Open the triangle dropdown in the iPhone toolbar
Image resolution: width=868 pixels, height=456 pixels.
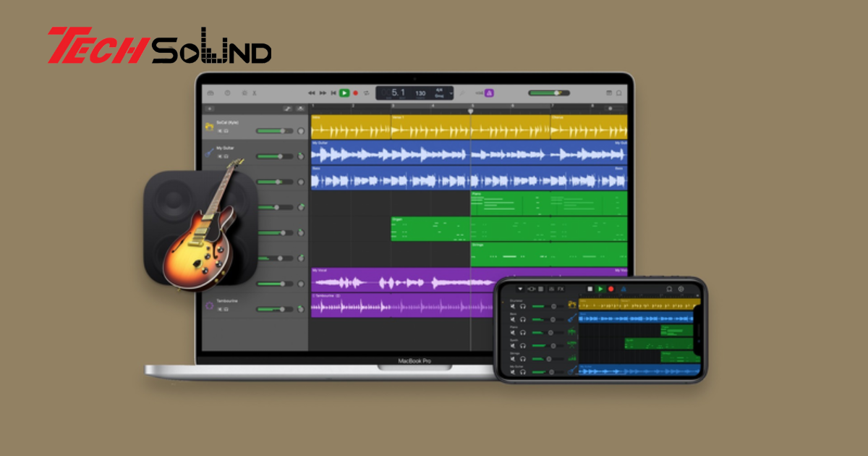(x=519, y=289)
